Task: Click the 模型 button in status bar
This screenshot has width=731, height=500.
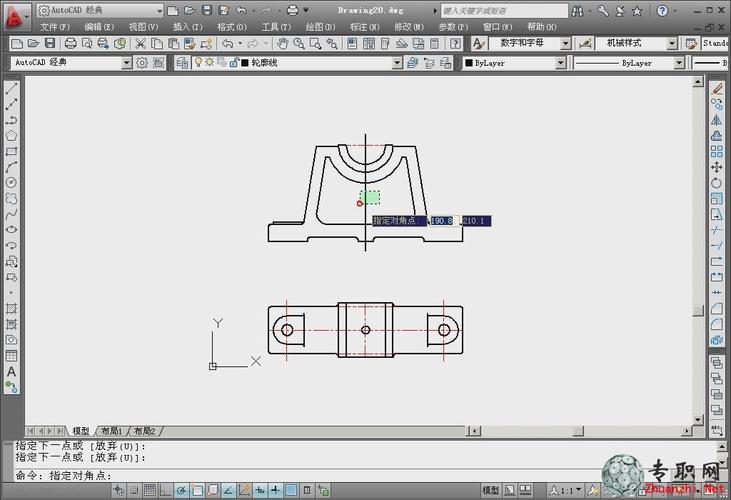Action: pos(490,490)
